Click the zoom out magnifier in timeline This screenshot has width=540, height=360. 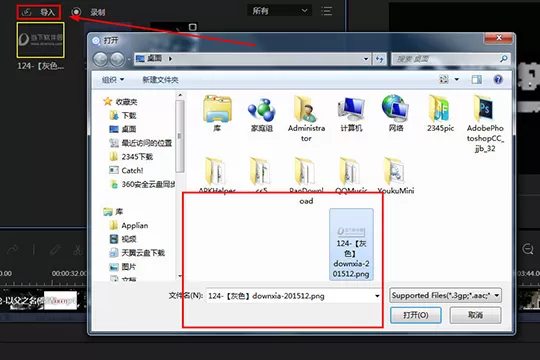[x=528, y=249]
